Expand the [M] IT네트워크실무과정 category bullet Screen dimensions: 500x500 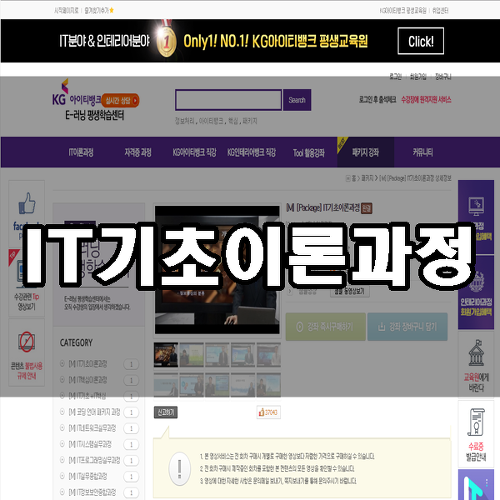[x=62, y=428]
